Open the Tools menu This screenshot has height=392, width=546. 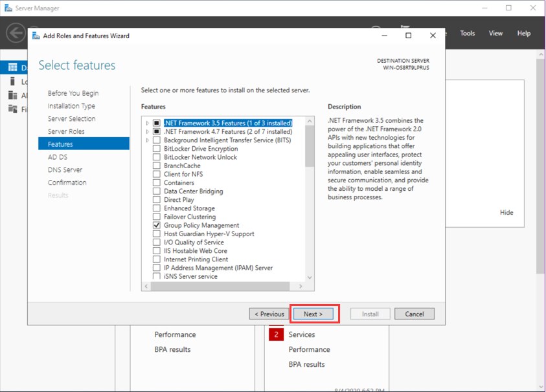tap(467, 34)
